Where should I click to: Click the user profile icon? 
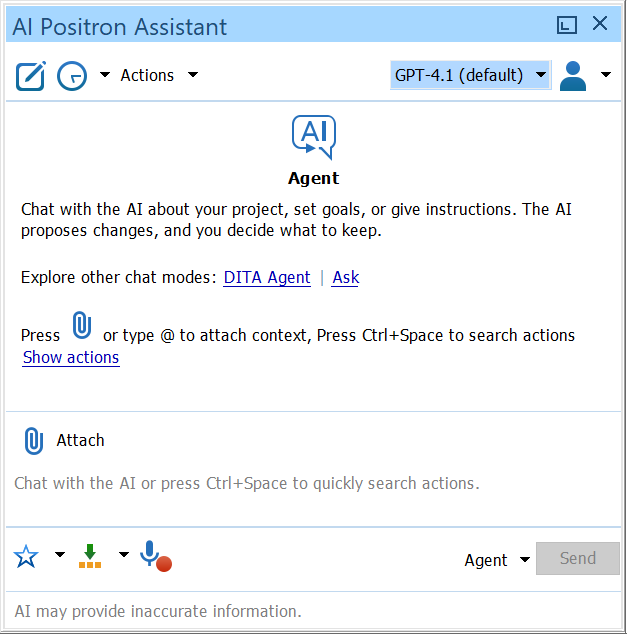coord(573,76)
